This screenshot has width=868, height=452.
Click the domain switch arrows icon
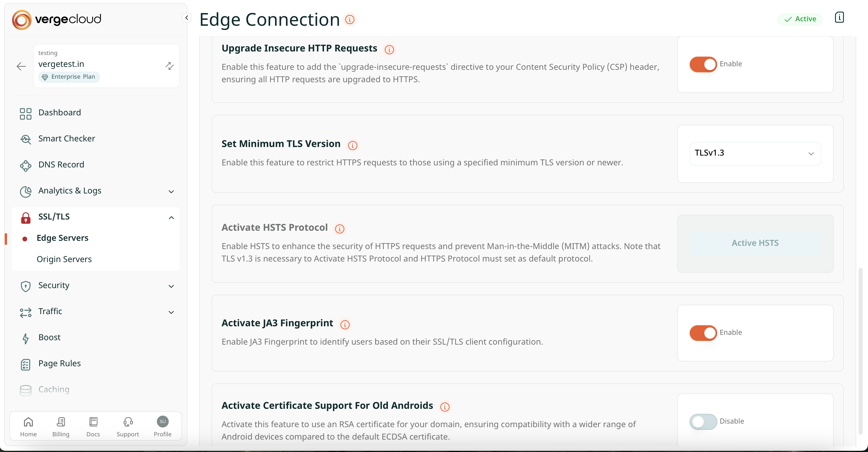[170, 66]
